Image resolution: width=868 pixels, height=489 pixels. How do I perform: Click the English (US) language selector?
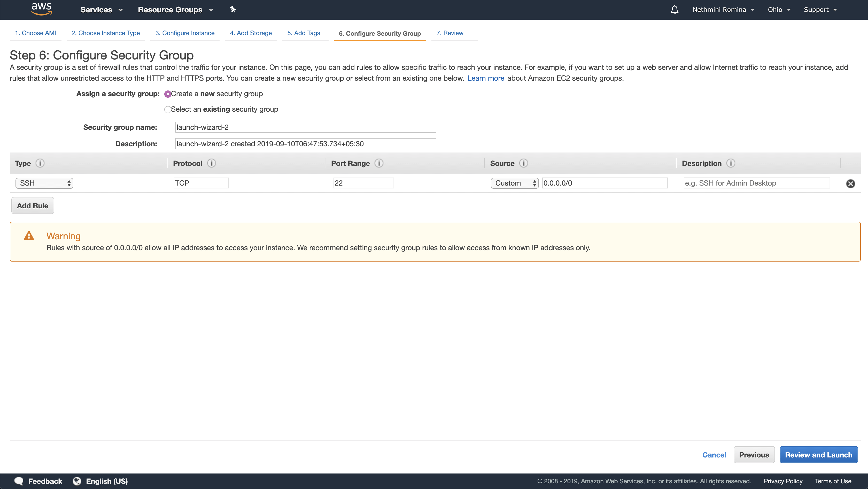[x=107, y=481]
